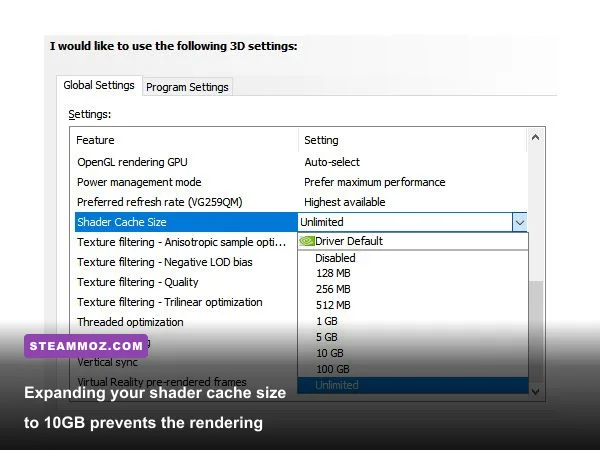Choose the 1 GB cache option
The width and height of the screenshot is (600, 450).
click(x=413, y=321)
